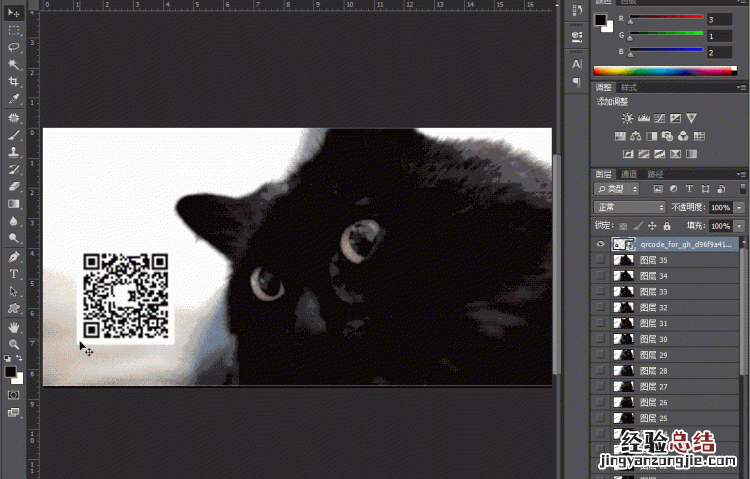Select the Horizontal Type tool
750x479 pixels.
14,273
